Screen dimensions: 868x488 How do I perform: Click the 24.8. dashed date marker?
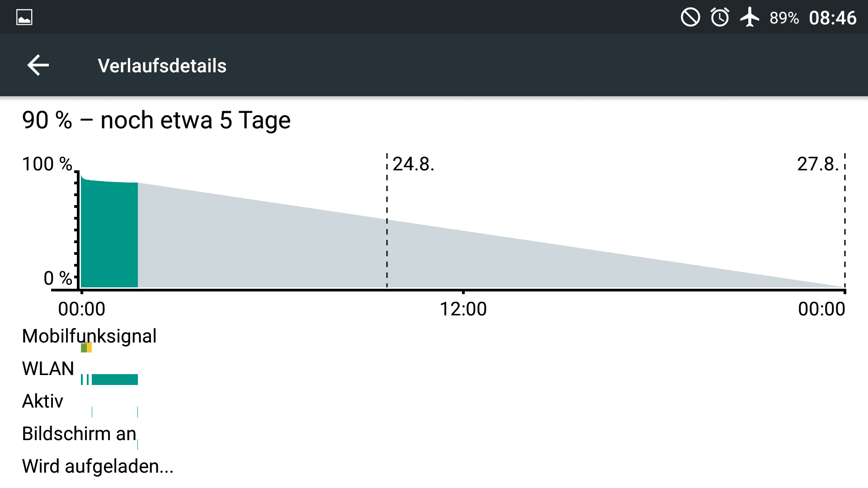[387, 221]
